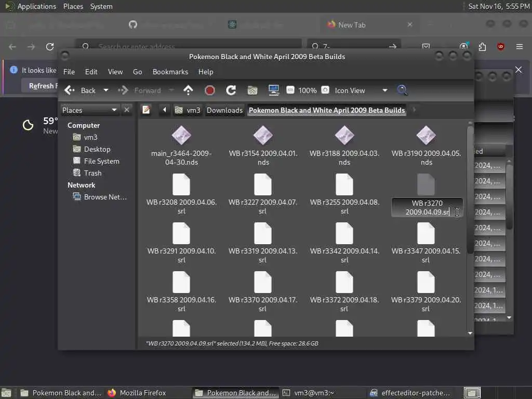Viewport: 532px width, 399px height.
Task: Click the vm3 path bar button
Action: pyautogui.click(x=188, y=110)
